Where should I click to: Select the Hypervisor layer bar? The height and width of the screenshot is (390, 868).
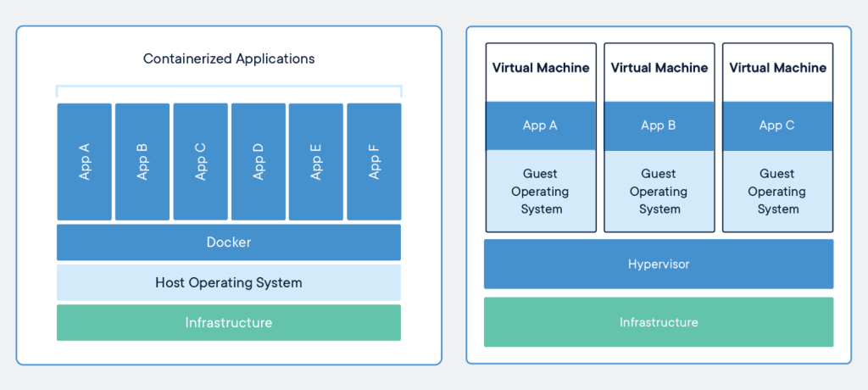(x=659, y=265)
